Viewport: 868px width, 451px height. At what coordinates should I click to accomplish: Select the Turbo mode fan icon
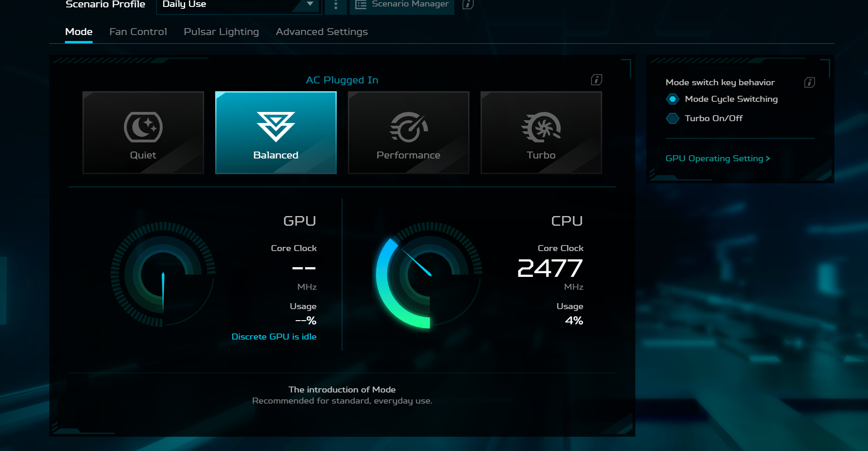coord(541,127)
